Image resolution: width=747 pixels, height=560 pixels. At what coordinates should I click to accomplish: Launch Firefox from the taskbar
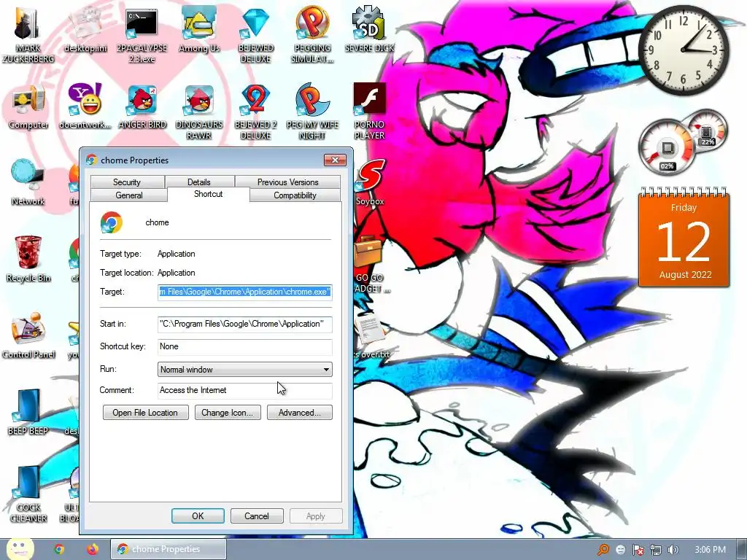point(93,549)
